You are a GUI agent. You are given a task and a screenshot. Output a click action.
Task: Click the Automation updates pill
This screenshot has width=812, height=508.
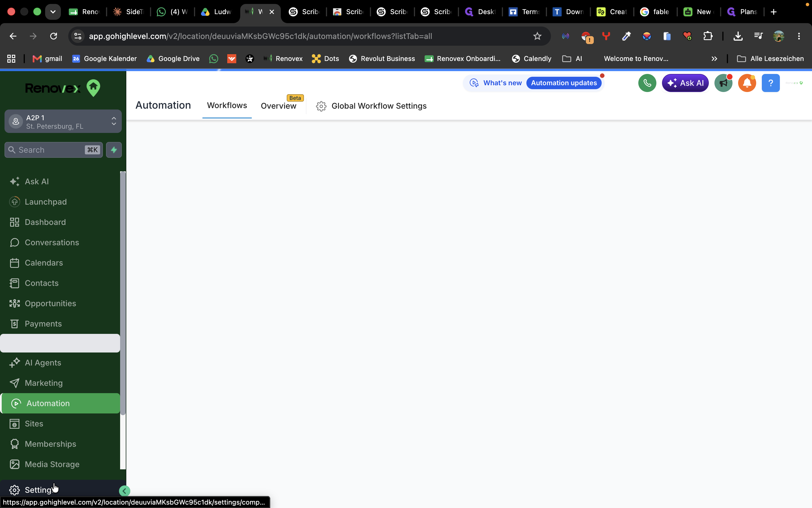(x=564, y=83)
